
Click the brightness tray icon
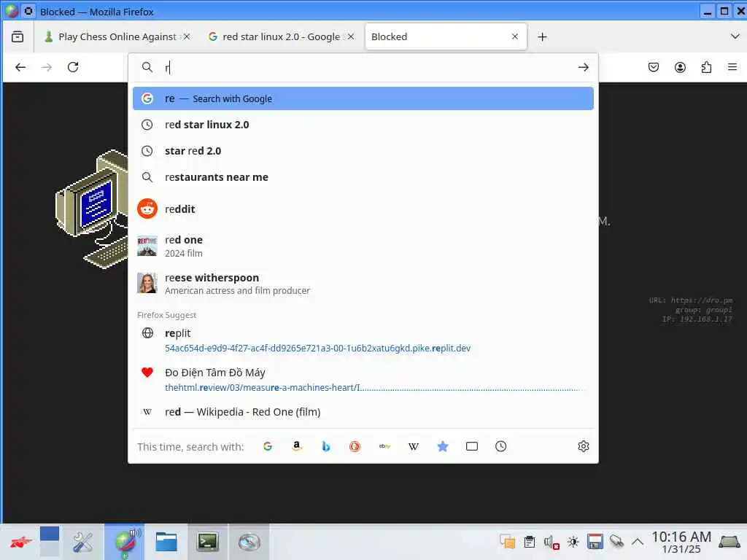pyautogui.click(x=573, y=542)
